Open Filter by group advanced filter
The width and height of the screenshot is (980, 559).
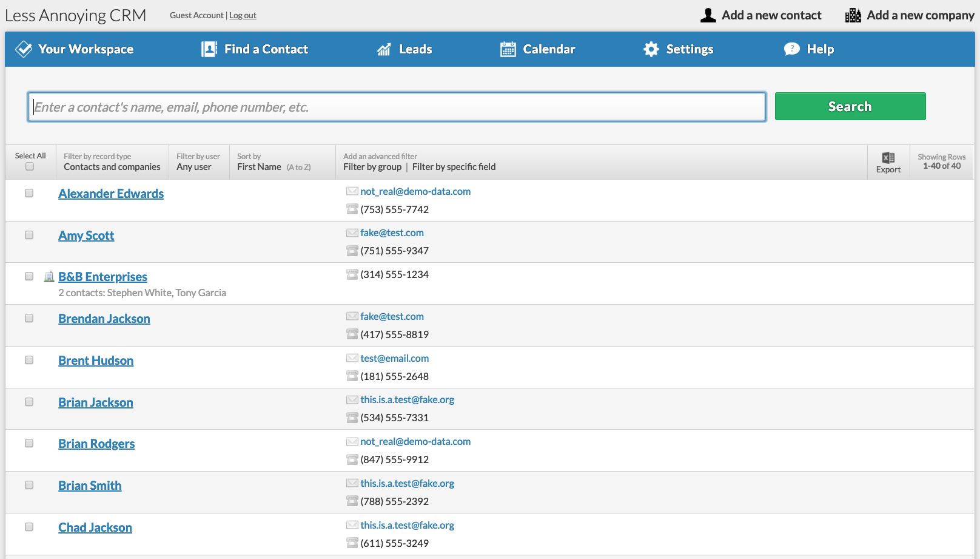(372, 167)
